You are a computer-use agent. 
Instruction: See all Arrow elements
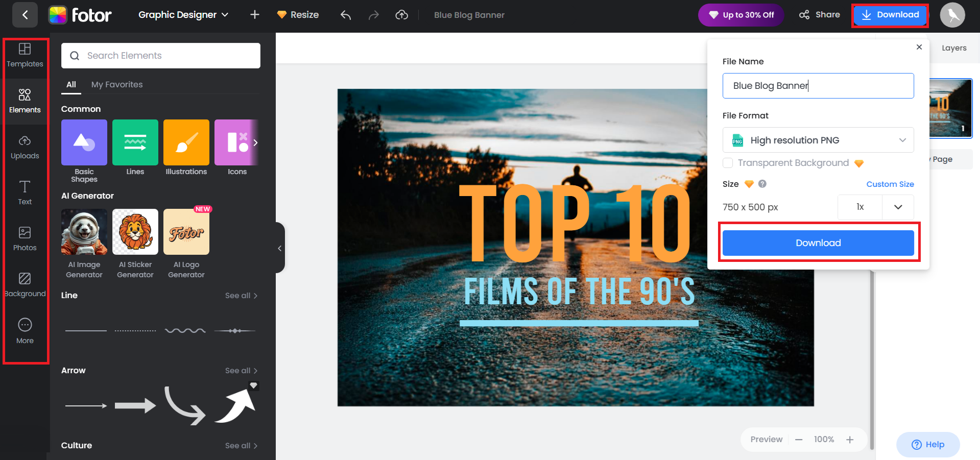click(241, 371)
